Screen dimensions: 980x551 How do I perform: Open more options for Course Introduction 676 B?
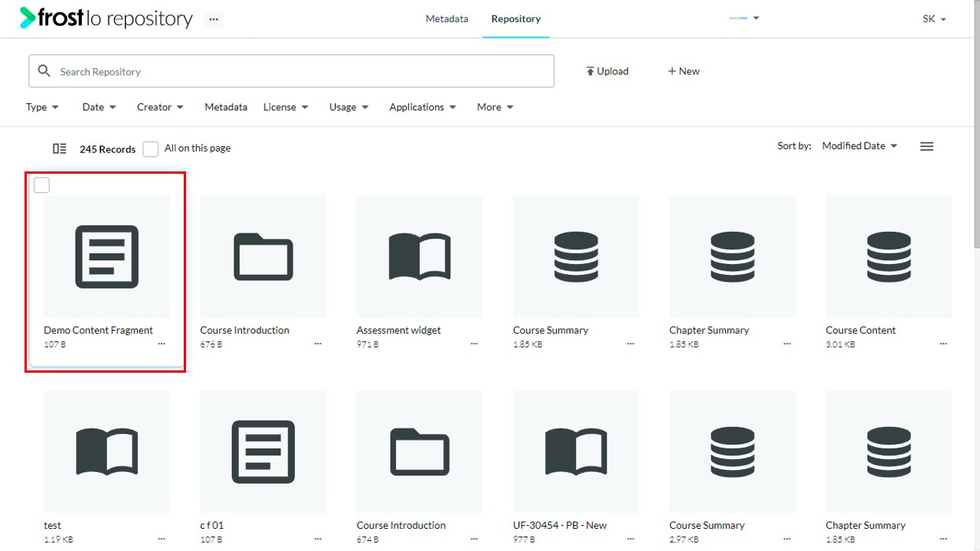318,344
